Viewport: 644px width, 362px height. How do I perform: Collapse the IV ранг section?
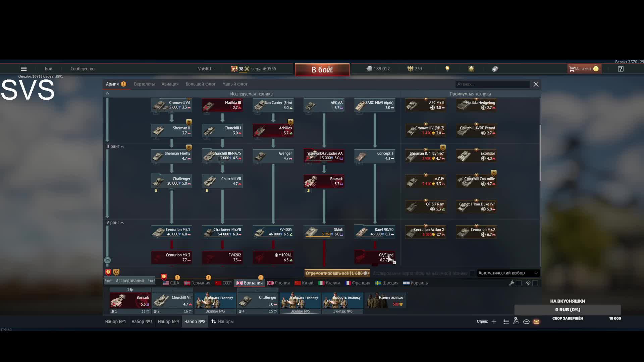click(x=122, y=223)
